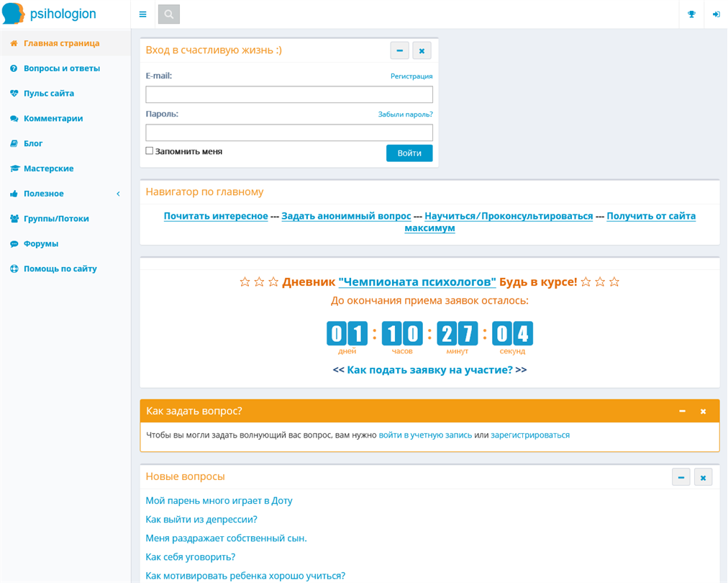Click the Войти login button
Image resolution: width=728 pixels, height=583 pixels.
tap(409, 153)
